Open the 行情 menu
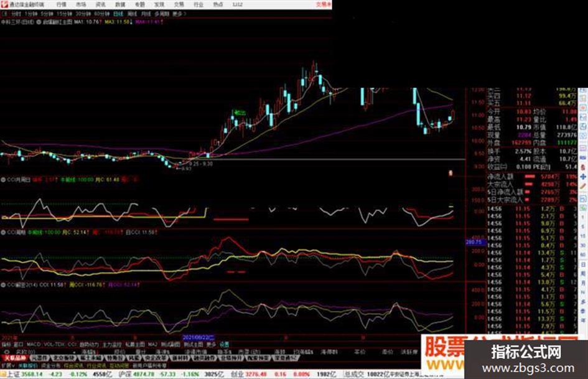The height and width of the screenshot is (379, 588). point(62,4)
